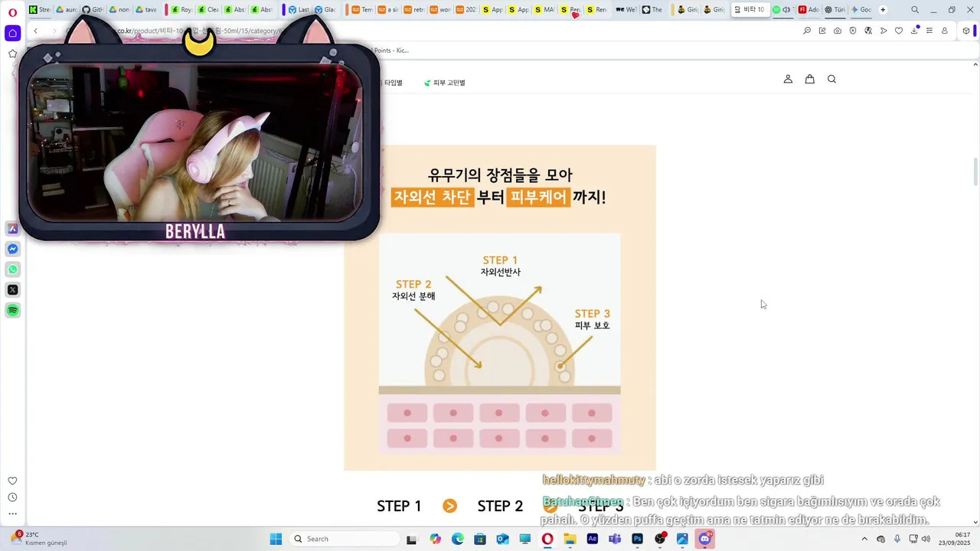
Task: Switch to the 'The' GitHub-style tab
Action: 652,10
